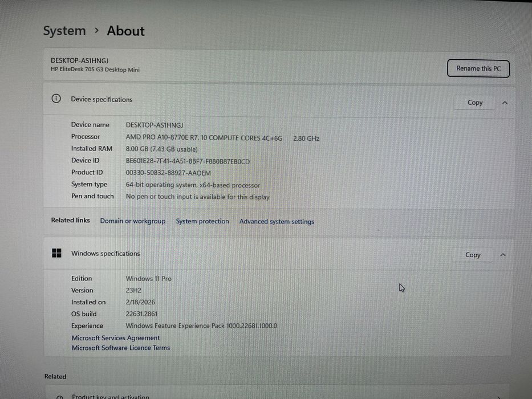The image size is (532, 399).
Task: Select the Windows 11 Pro edition value
Action: click(x=149, y=279)
